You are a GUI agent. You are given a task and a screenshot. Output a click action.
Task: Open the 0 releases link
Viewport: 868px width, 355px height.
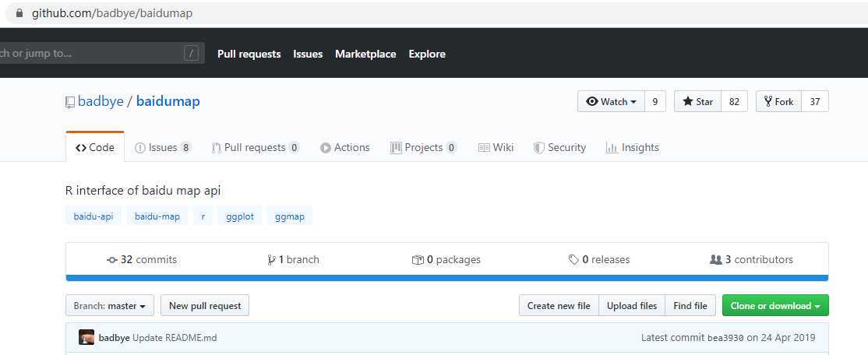599,259
